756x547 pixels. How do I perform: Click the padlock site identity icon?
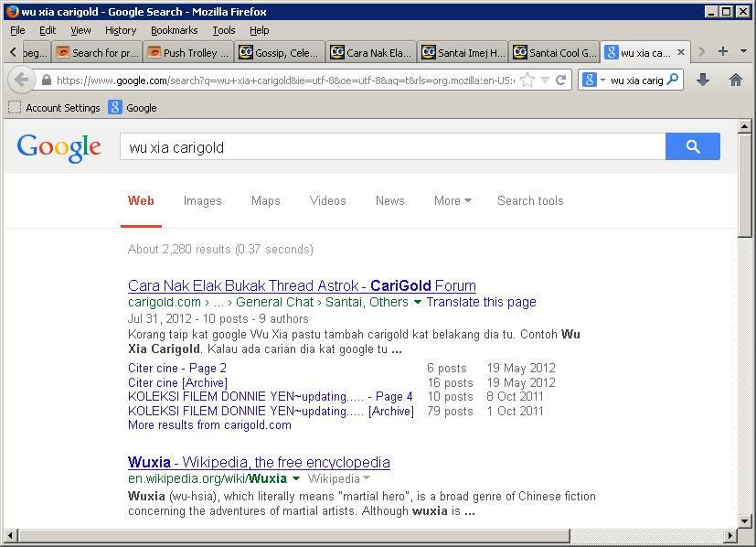47,80
